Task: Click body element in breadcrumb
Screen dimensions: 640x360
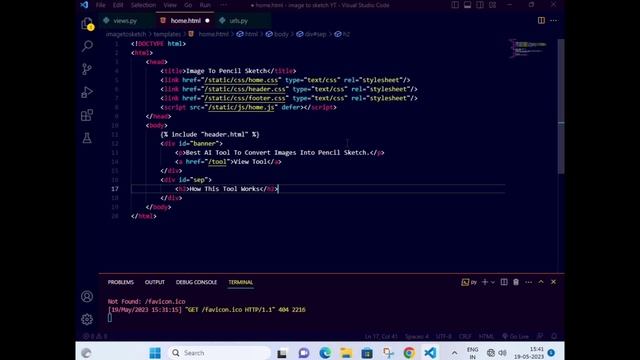Action: point(281,34)
